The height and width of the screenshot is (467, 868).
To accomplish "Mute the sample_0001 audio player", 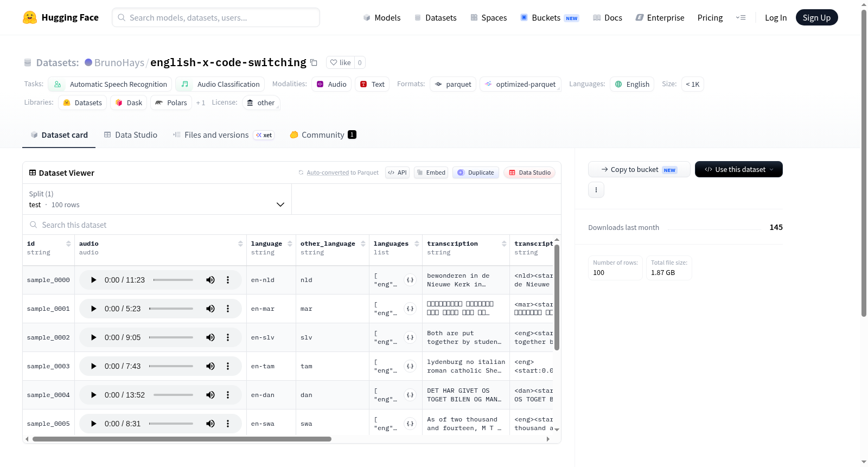I will [x=210, y=309].
